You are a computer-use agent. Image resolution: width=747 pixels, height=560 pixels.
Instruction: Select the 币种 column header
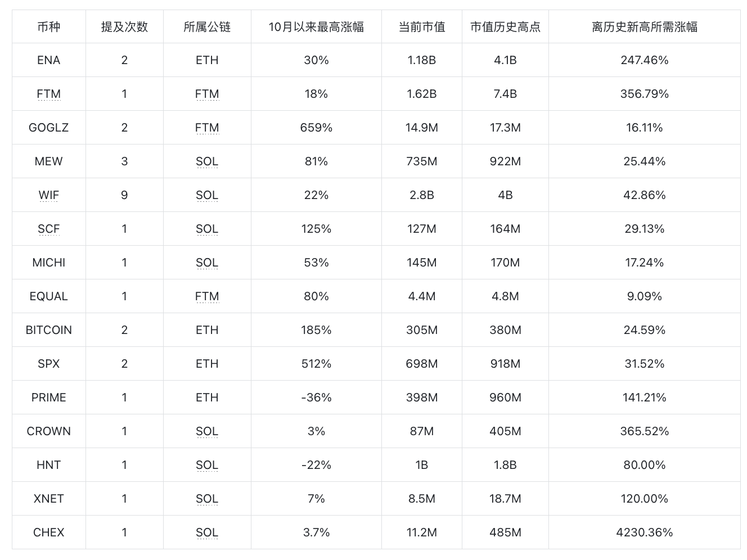[48, 26]
